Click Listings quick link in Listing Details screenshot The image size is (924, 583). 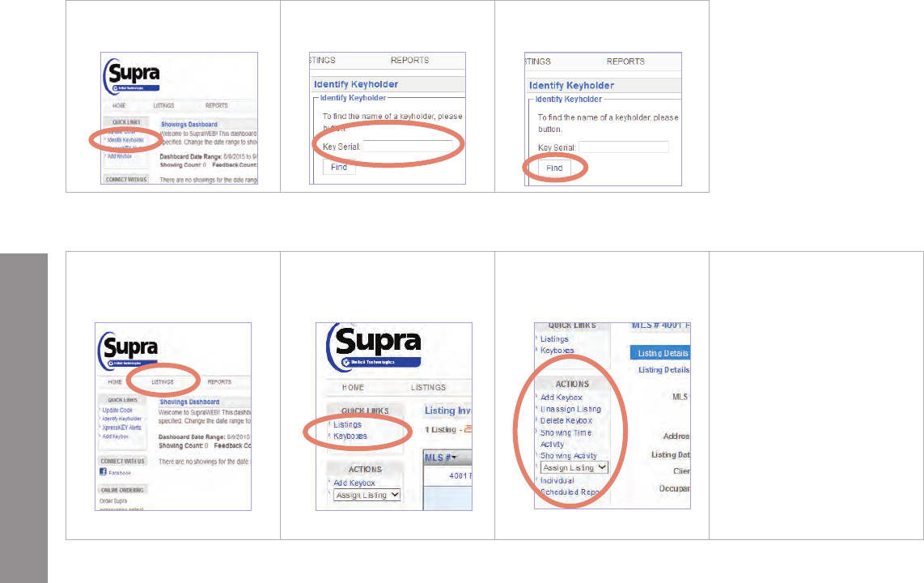click(554, 339)
